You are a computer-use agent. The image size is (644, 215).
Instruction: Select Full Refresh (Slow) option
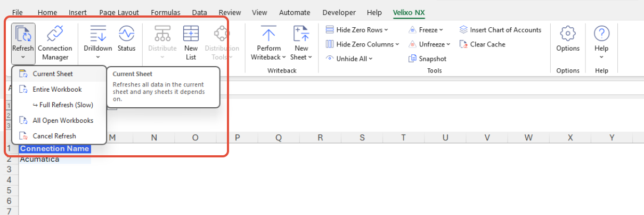click(62, 105)
